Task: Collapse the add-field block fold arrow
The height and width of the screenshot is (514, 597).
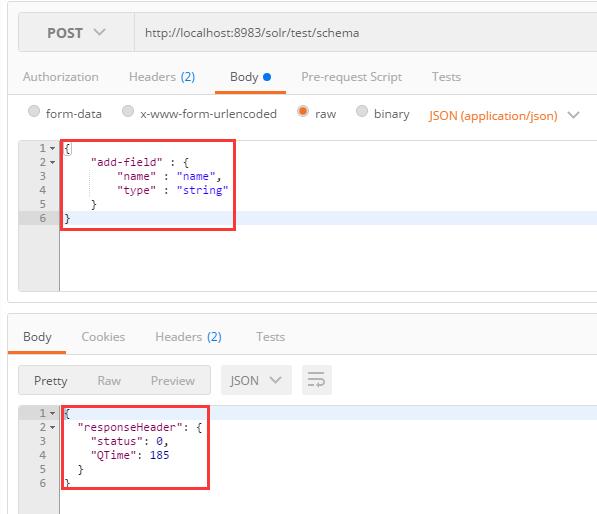Action: pyautogui.click(x=53, y=162)
